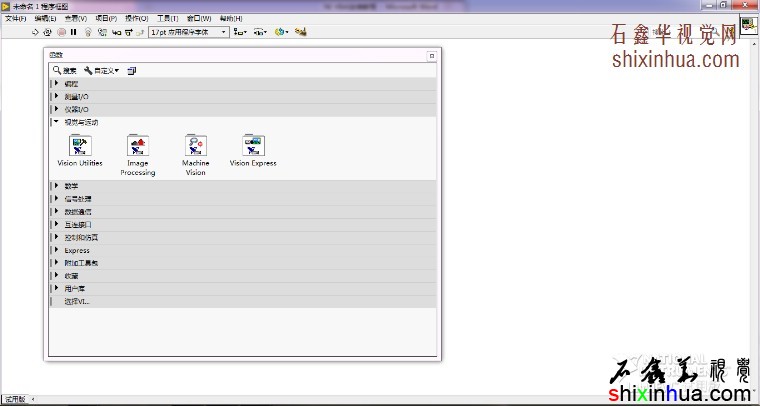Click the 自定义 customize button
Viewport: 760px width, 406px height.
coord(102,71)
